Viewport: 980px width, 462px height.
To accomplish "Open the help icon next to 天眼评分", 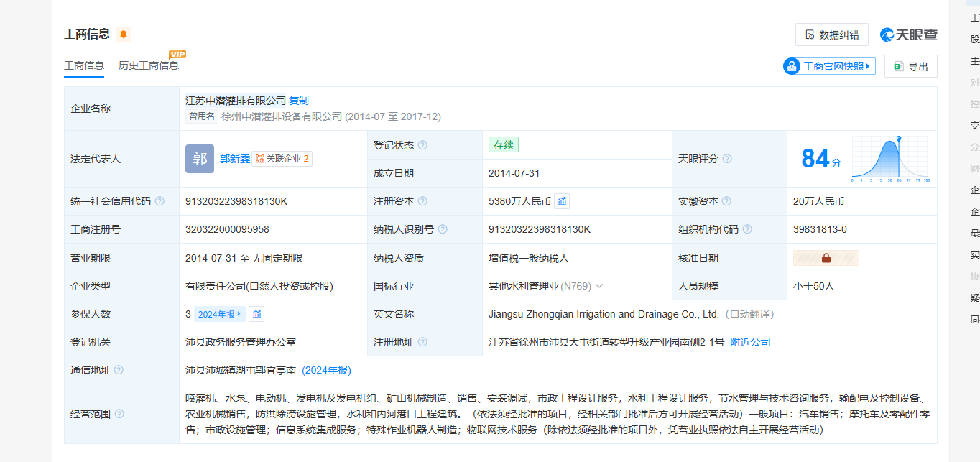I will click(727, 159).
